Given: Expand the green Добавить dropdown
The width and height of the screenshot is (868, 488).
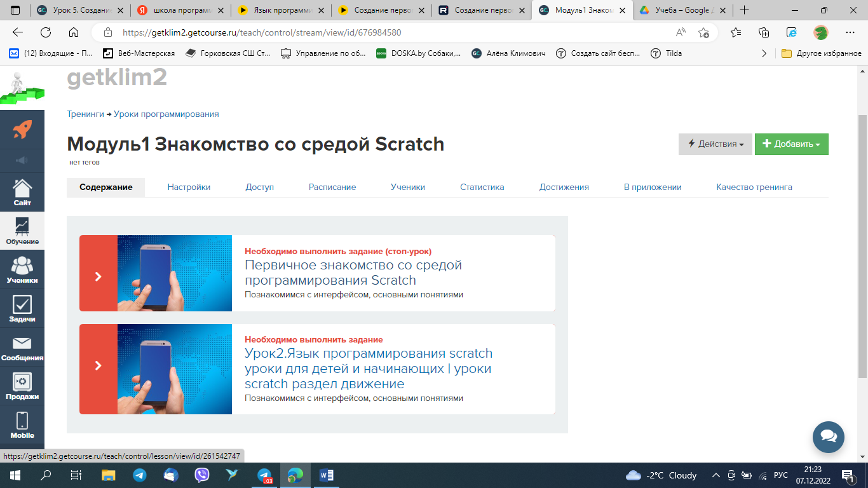Looking at the screenshot, I should coord(791,144).
